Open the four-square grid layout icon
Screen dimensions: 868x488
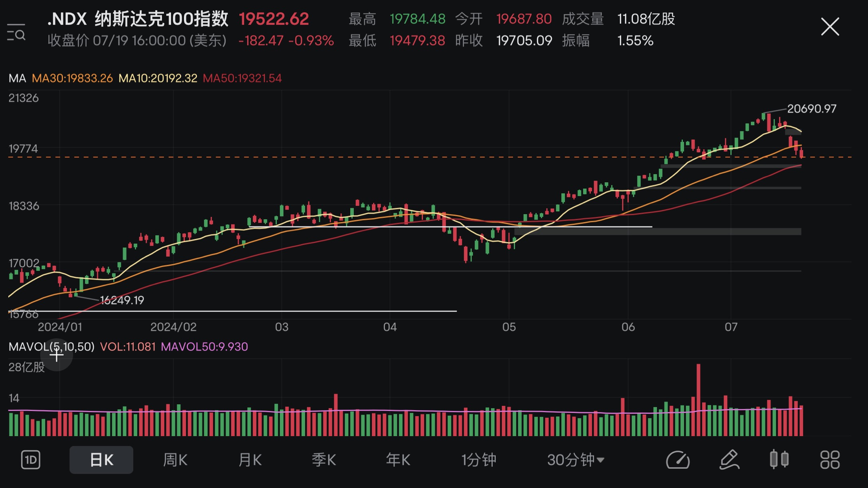click(830, 460)
